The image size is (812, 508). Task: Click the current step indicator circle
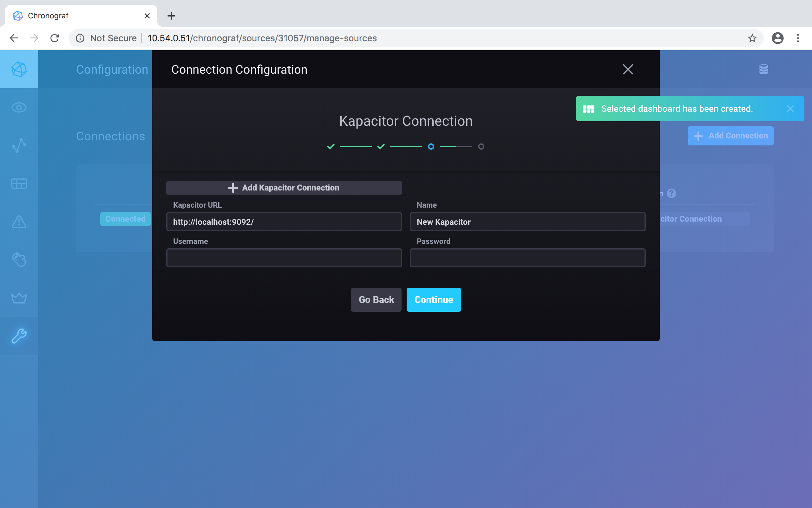(x=431, y=146)
